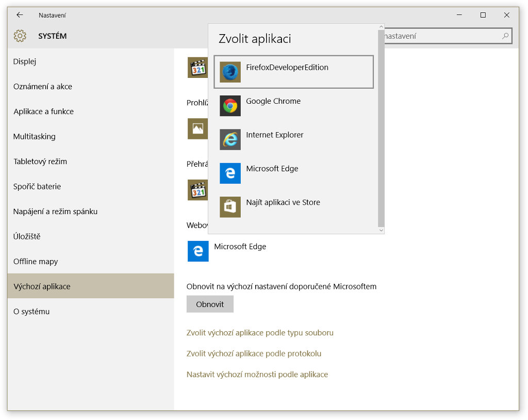Click the Microsoft Edge default browser label

tap(240, 247)
